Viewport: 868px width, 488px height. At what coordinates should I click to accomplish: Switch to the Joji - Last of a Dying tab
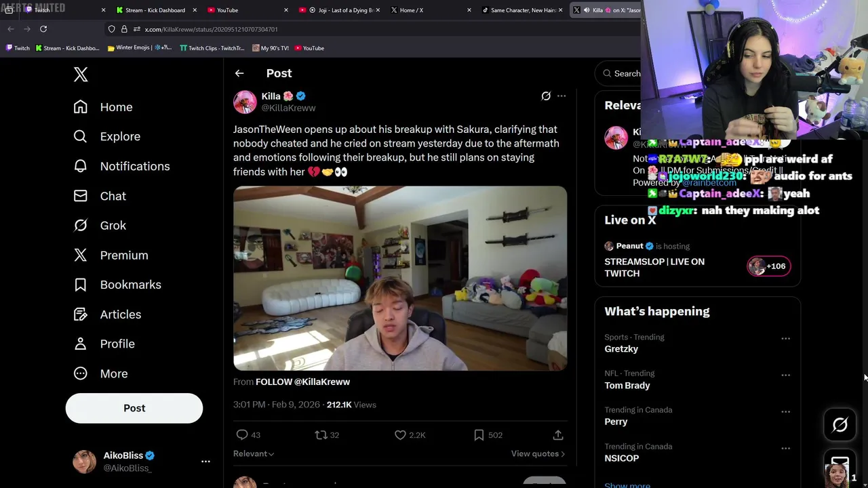339,10
